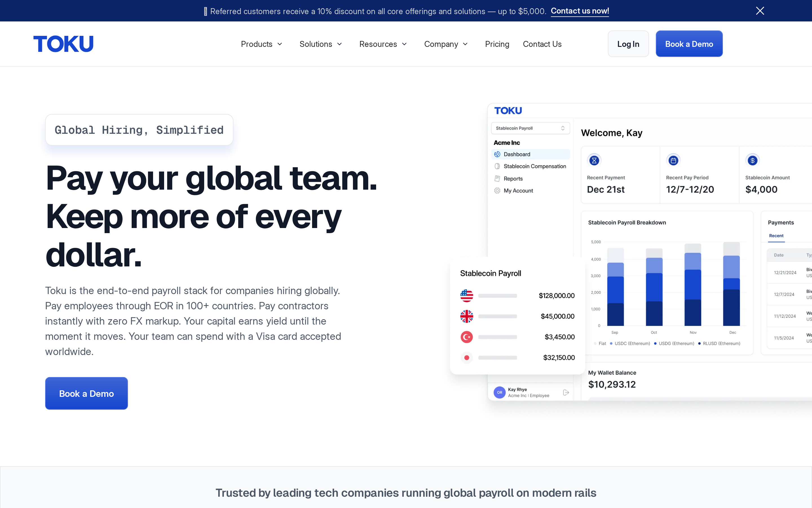Screen dimensions: 812x508
Task: Click the 11/12/2024 payment row
Action: pos(789,316)
